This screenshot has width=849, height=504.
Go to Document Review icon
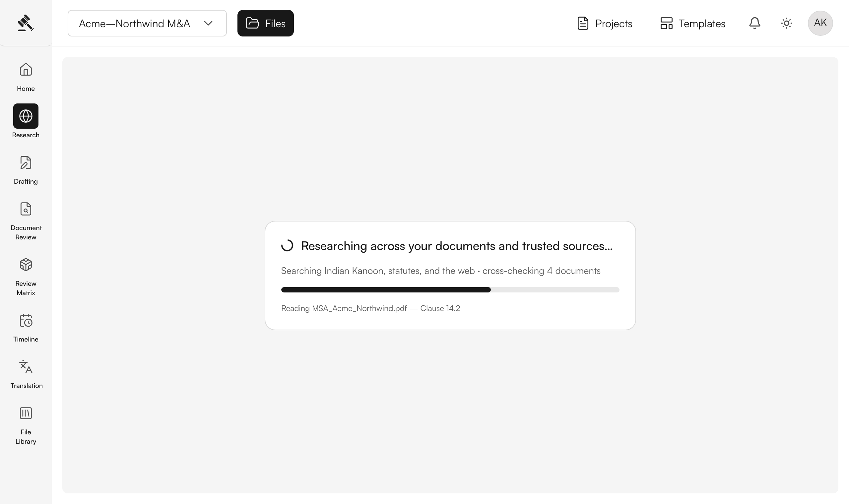click(26, 209)
